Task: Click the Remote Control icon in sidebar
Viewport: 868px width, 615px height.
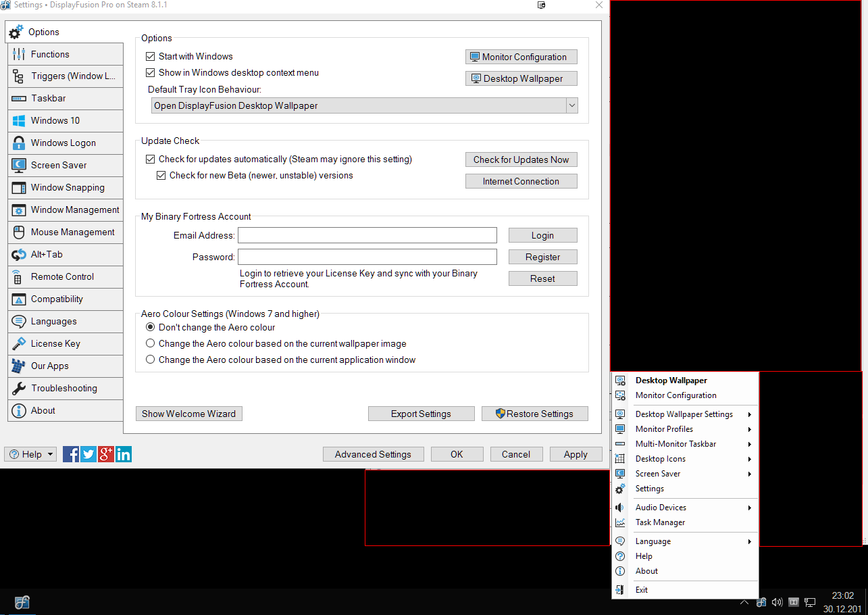Action: pos(19,277)
